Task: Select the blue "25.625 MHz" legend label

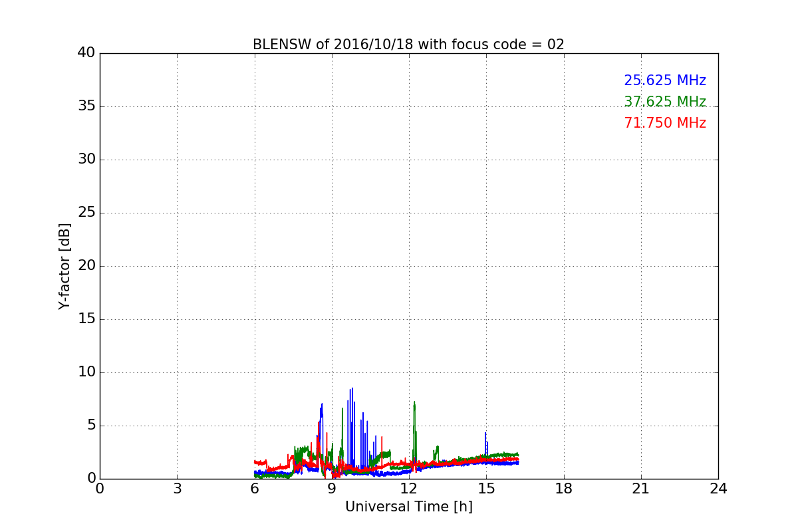Action: 665,80
